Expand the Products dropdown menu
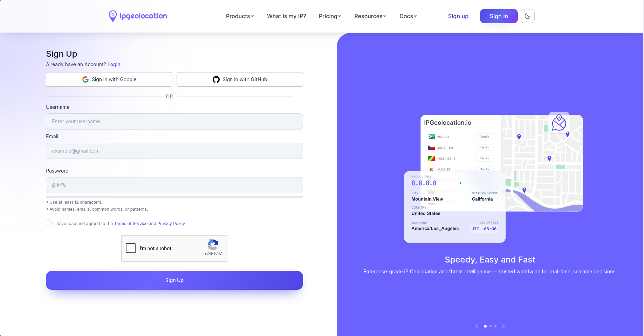Viewport: 644px width, 336px height. [240, 16]
